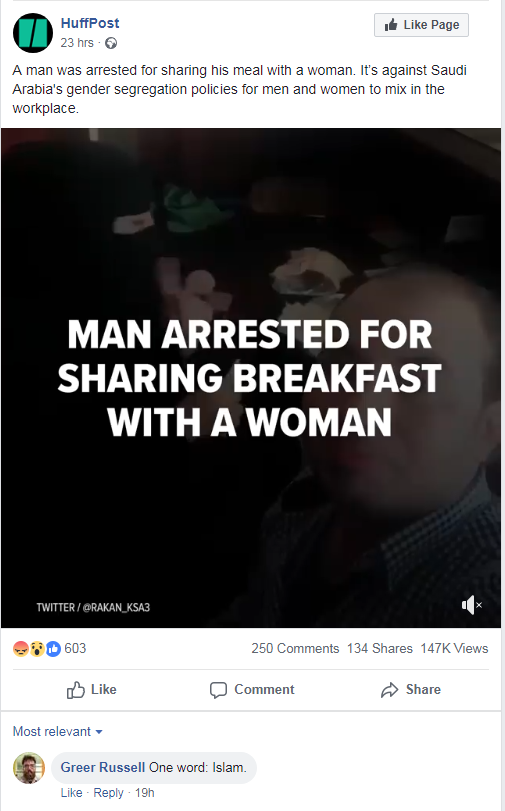
Task: Play the man arrested video thumbnail
Action: point(251,378)
